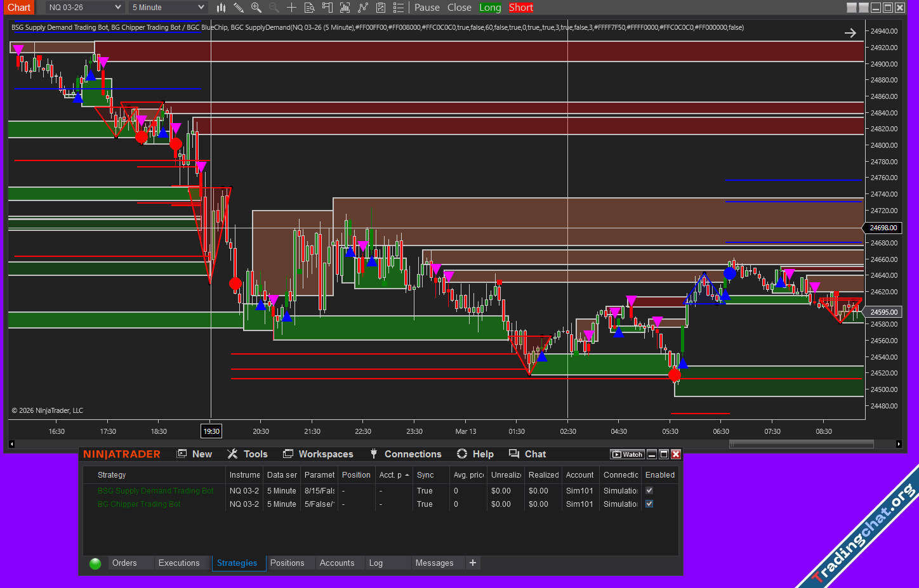Click the chart horizontal scrollbar thumb
The height and width of the screenshot is (588, 919).
(802, 444)
